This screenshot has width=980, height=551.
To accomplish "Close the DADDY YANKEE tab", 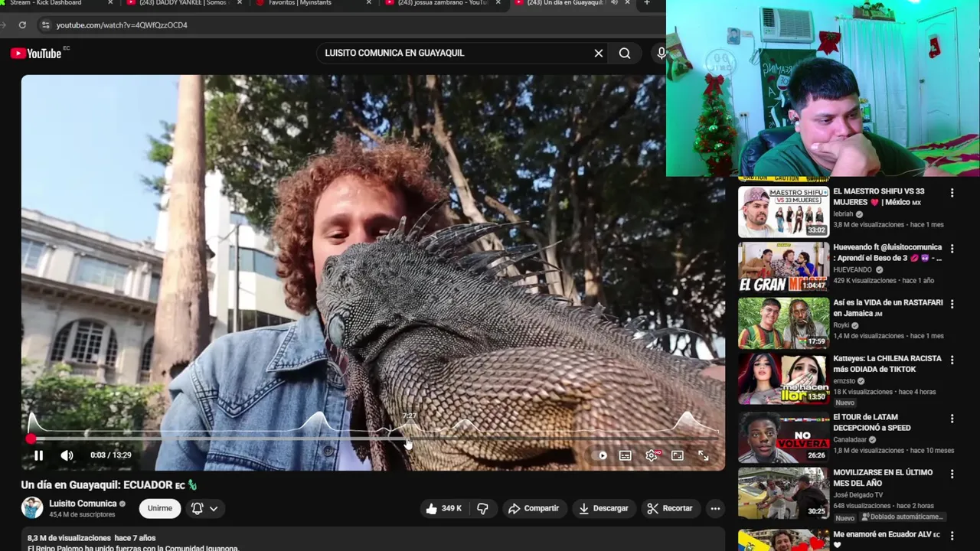I will [240, 3].
